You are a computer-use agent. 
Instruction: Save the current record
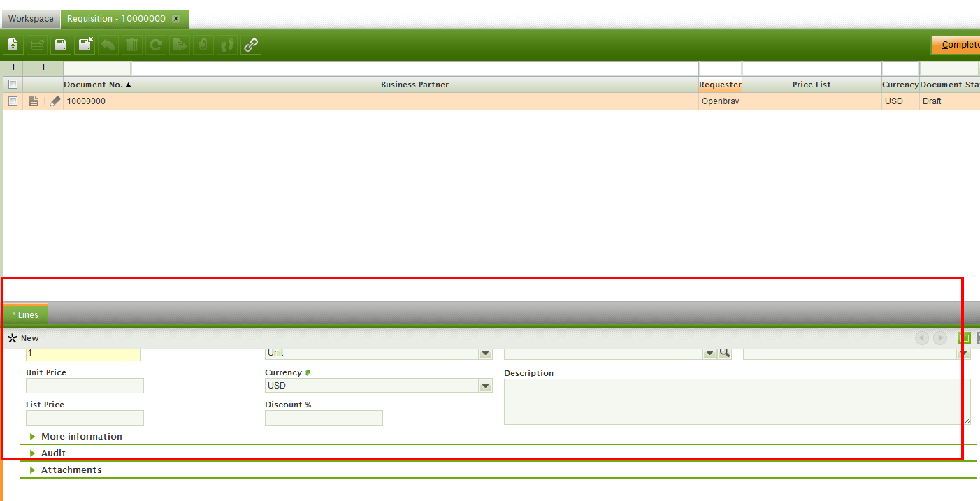click(x=61, y=45)
